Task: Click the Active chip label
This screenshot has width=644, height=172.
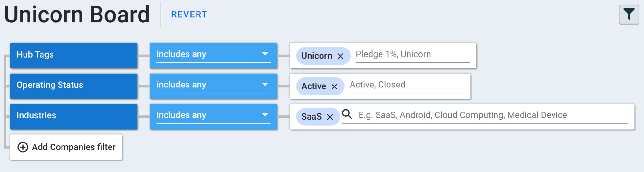Action: [313, 86]
